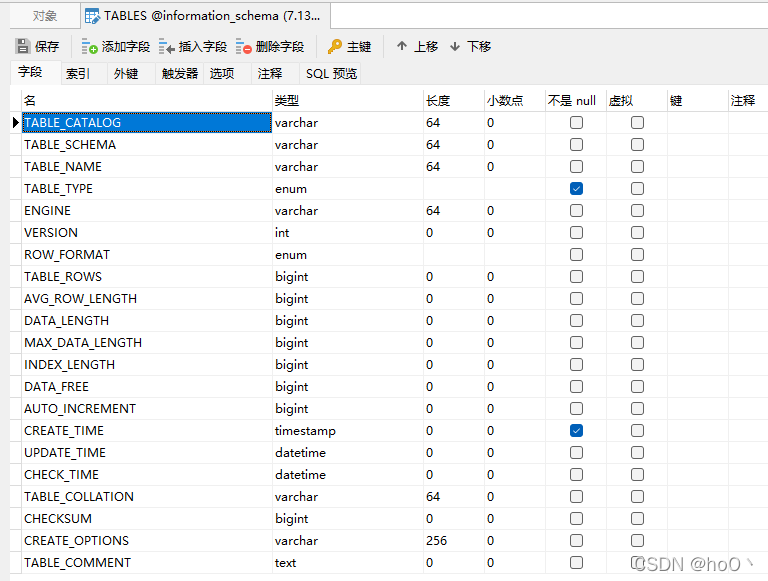
Task: Click the text type of TABLE_COMMENT
Action: 286,562
